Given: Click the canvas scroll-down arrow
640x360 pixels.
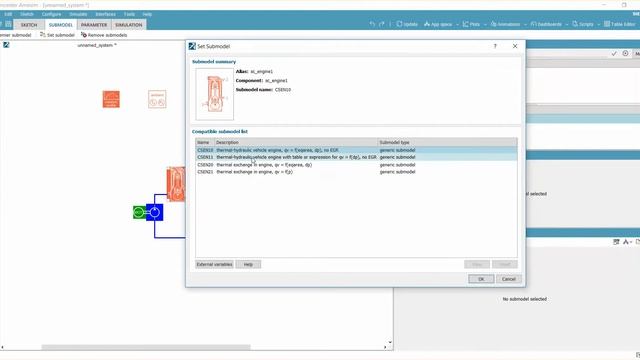Looking at the screenshot, I should coord(390,342).
